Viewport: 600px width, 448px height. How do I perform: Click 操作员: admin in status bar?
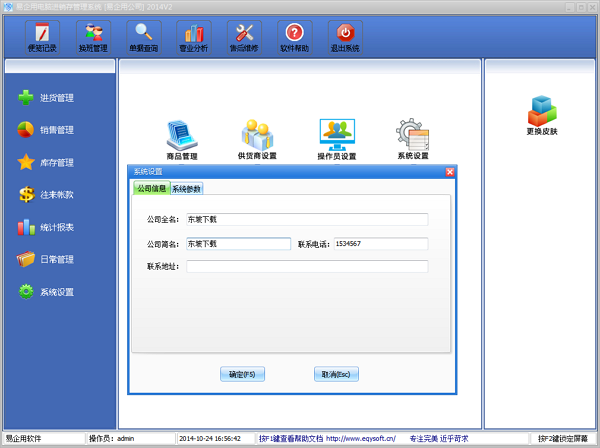(x=111, y=438)
